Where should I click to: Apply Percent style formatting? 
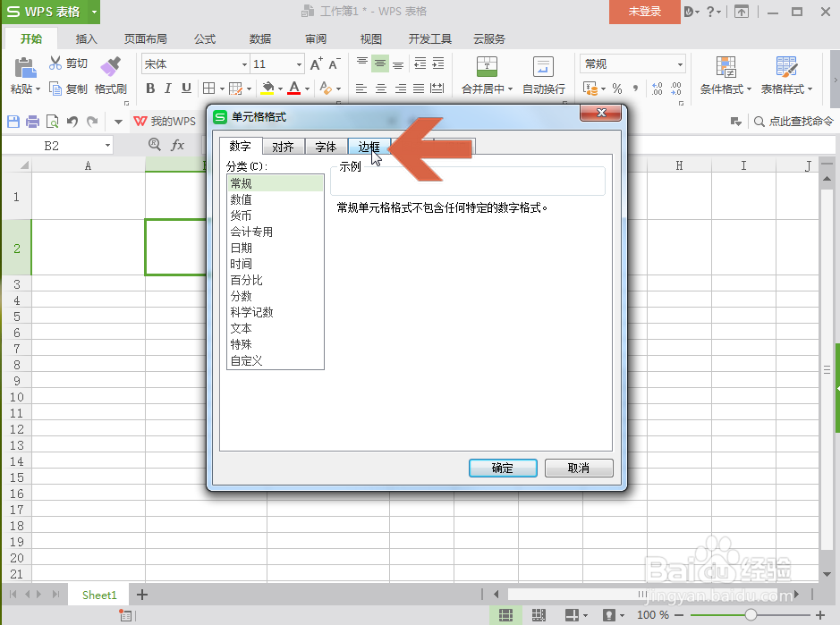(x=617, y=89)
